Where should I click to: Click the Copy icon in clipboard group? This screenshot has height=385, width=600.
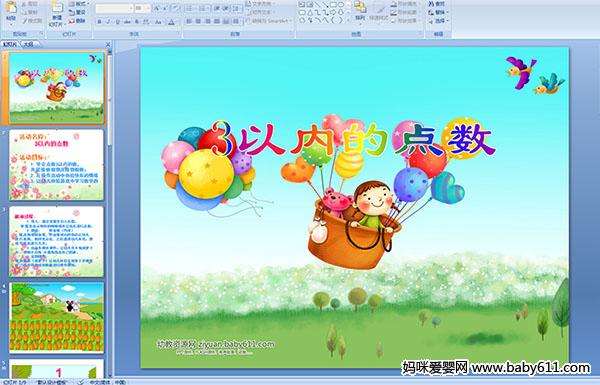[24, 12]
